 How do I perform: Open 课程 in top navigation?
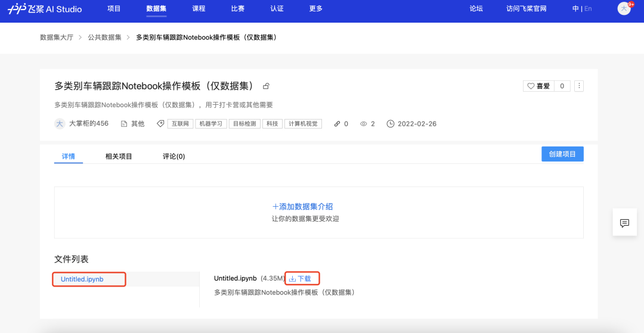(x=199, y=8)
